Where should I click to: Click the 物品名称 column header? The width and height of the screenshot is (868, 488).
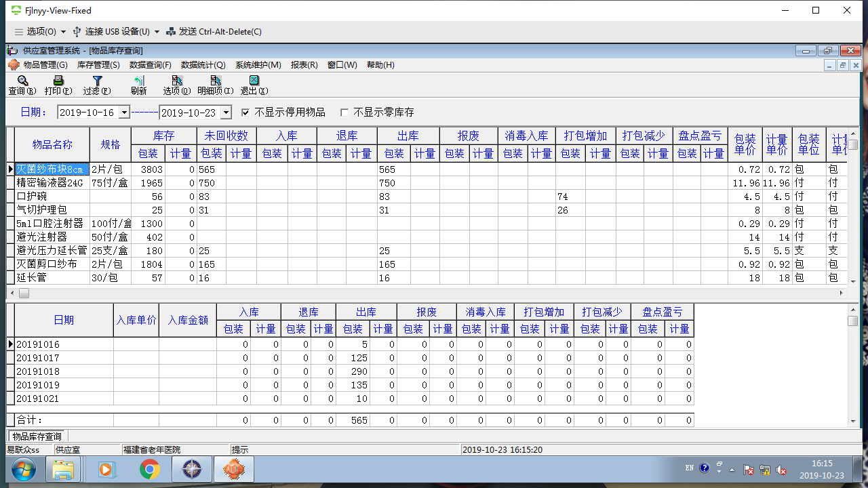coord(52,144)
